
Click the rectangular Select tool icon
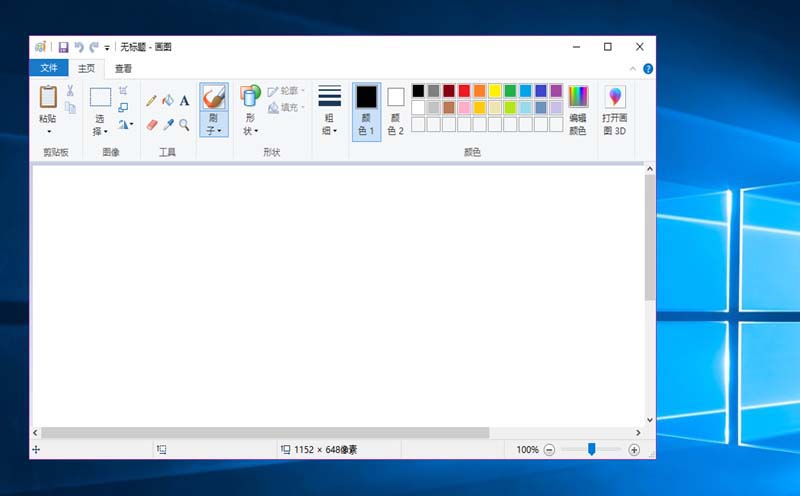[x=100, y=97]
